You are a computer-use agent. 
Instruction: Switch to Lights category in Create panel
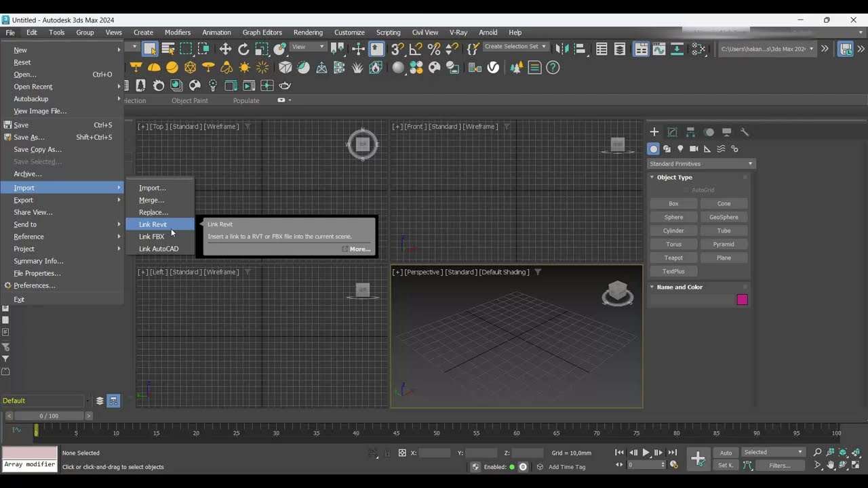680,149
